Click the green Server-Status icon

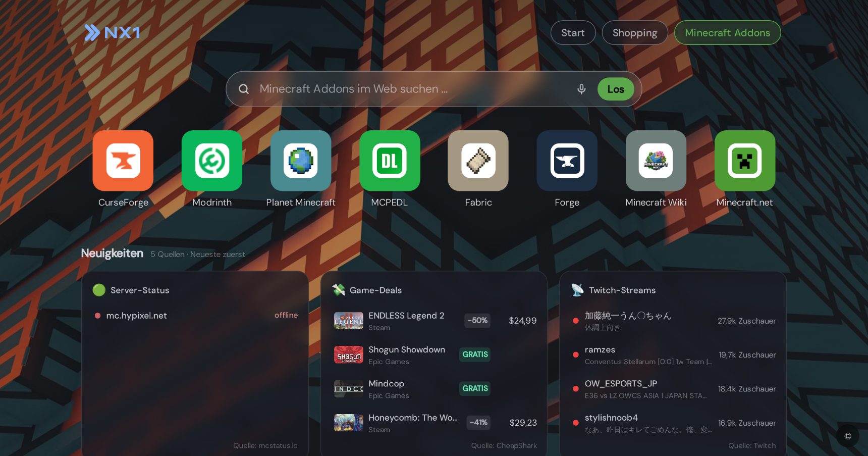point(99,290)
